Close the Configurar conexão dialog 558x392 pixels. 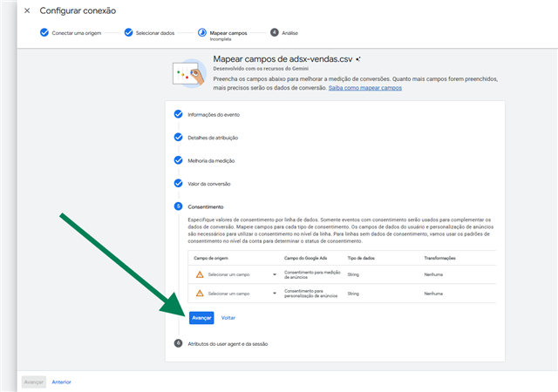[27, 10]
